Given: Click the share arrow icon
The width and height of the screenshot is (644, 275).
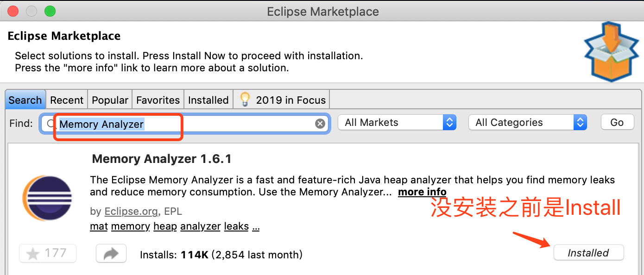Looking at the screenshot, I should pos(111,253).
